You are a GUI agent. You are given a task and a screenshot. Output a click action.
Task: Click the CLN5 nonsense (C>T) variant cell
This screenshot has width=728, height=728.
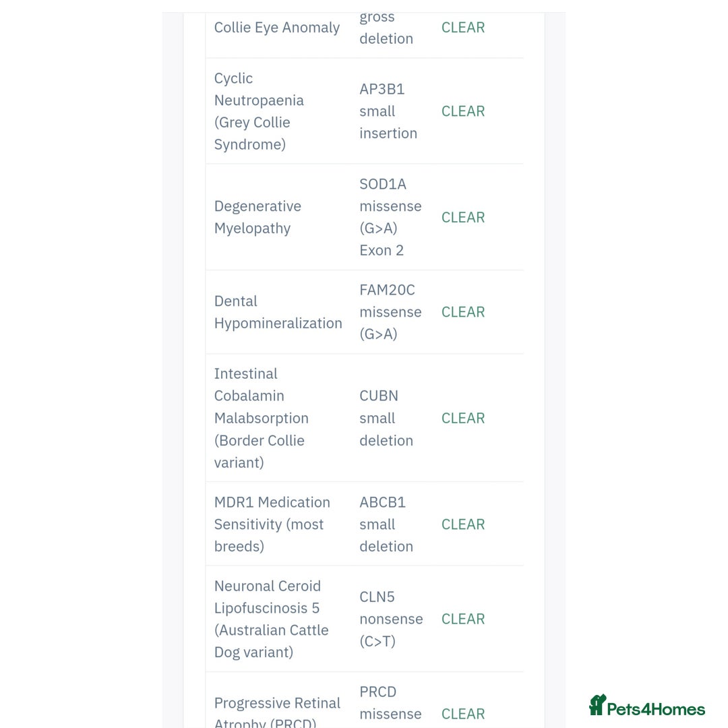tap(391, 619)
